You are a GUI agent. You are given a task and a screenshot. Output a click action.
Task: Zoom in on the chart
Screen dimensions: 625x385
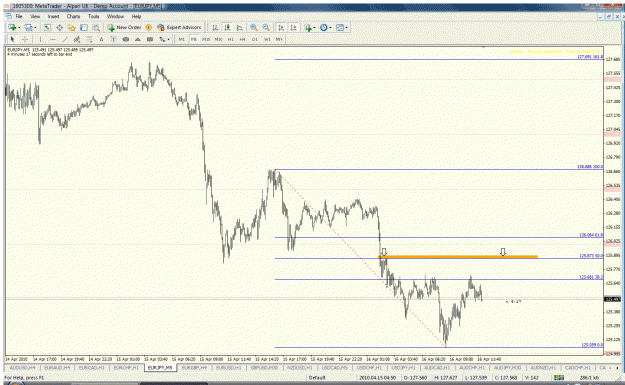point(254,28)
